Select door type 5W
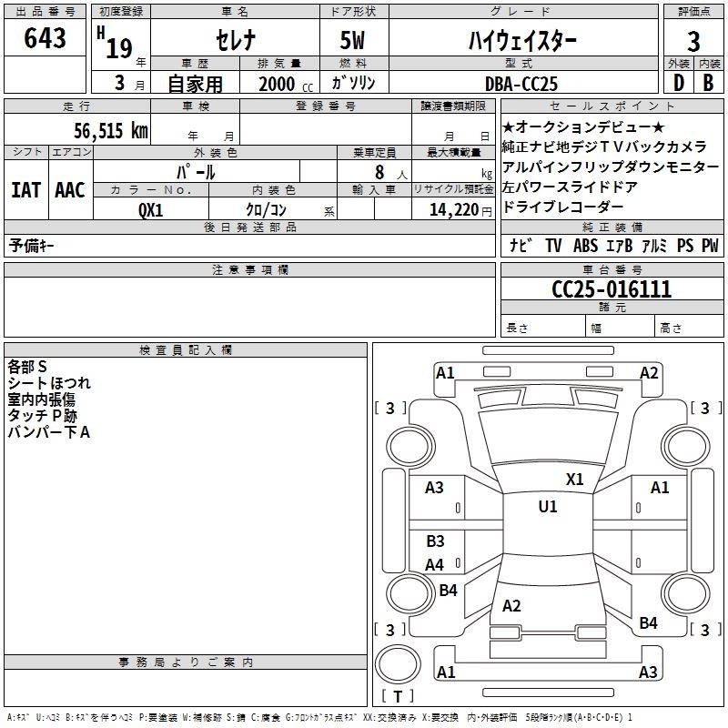This screenshot has height=728, width=728. point(352,40)
